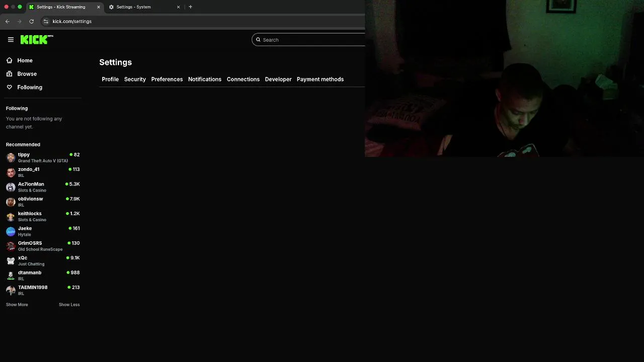Click the Following heart icon

click(9, 87)
